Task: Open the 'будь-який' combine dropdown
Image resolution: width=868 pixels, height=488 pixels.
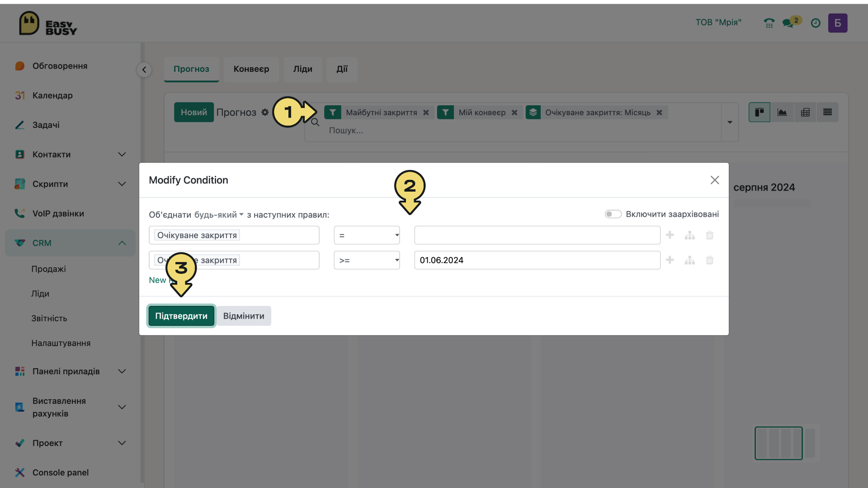Action: coord(219,215)
